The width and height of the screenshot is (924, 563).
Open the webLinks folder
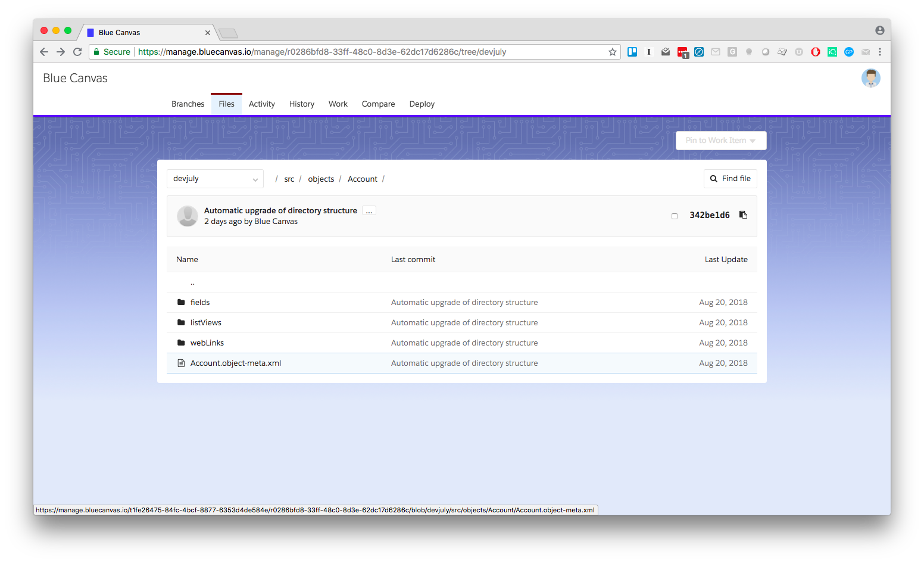(x=207, y=343)
